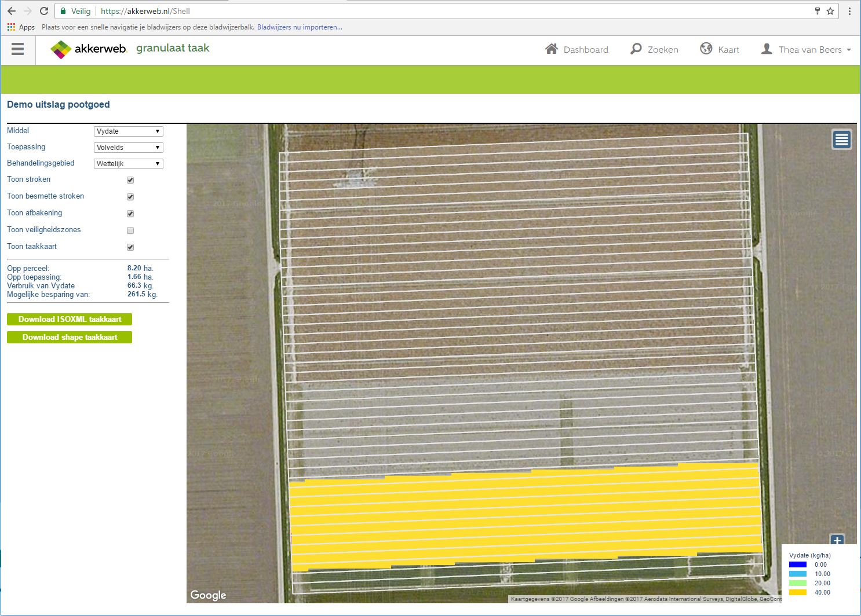Open the Middel dropdown showing Vydate
861x616 pixels.
click(x=128, y=131)
